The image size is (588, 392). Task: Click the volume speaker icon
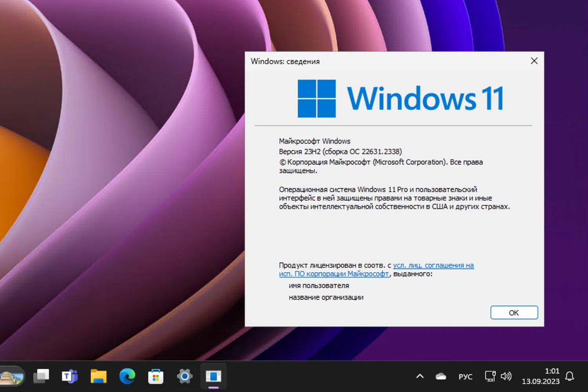pos(506,376)
